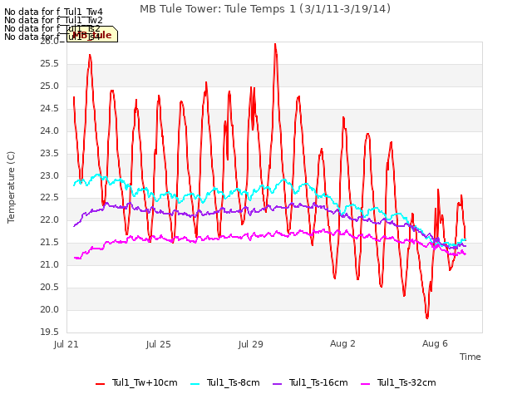Click the magenta Tul1_Ts-32cm legend swatch
Viewport: 532px width, 399px height.
(365, 384)
